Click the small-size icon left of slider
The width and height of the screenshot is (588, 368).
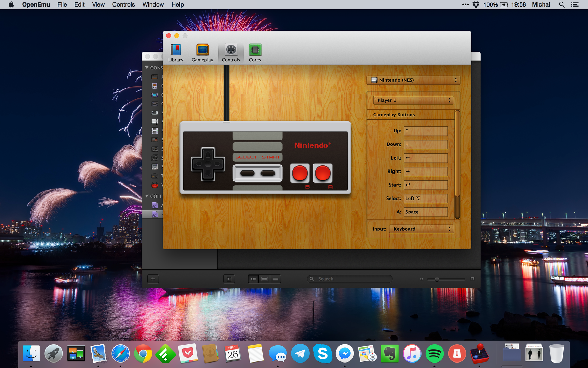pyautogui.click(x=422, y=279)
